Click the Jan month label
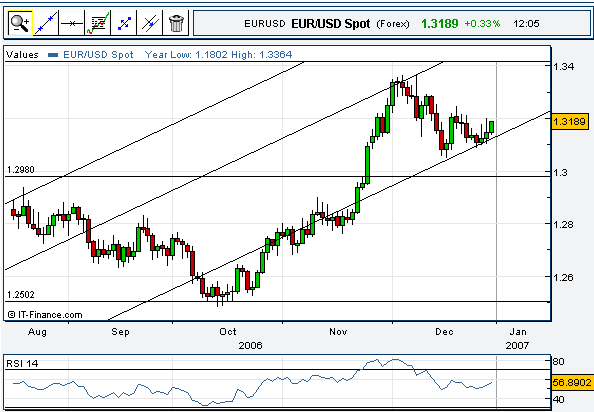 coord(518,332)
